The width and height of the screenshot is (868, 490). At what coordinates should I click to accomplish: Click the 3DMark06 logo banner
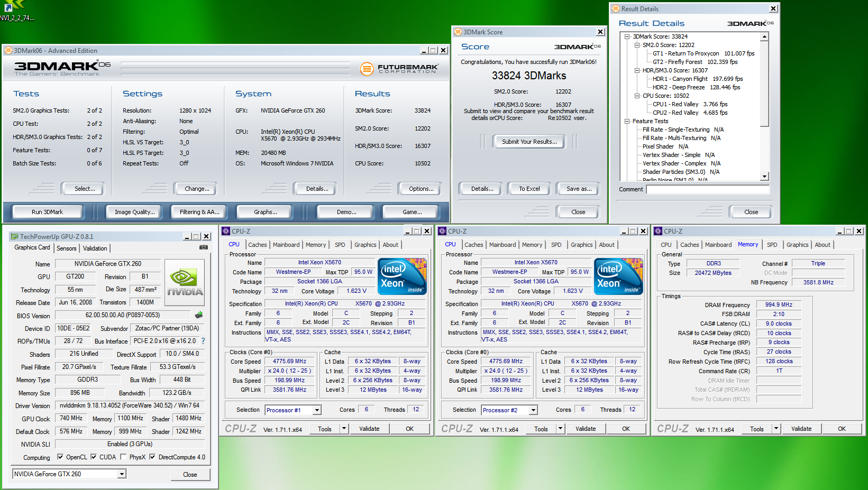[x=62, y=68]
